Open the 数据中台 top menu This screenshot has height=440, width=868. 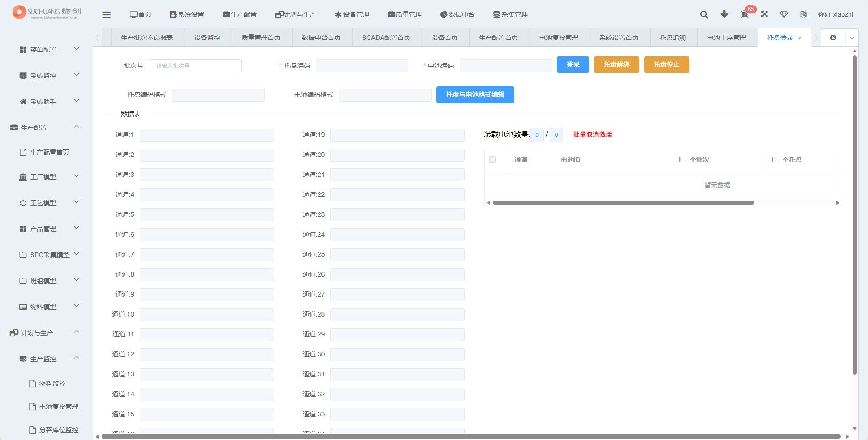point(458,14)
